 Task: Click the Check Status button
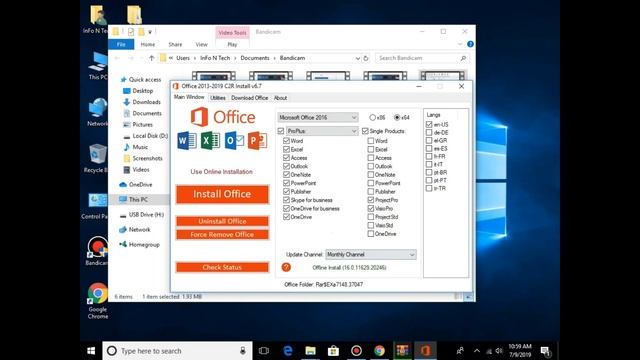(222, 267)
